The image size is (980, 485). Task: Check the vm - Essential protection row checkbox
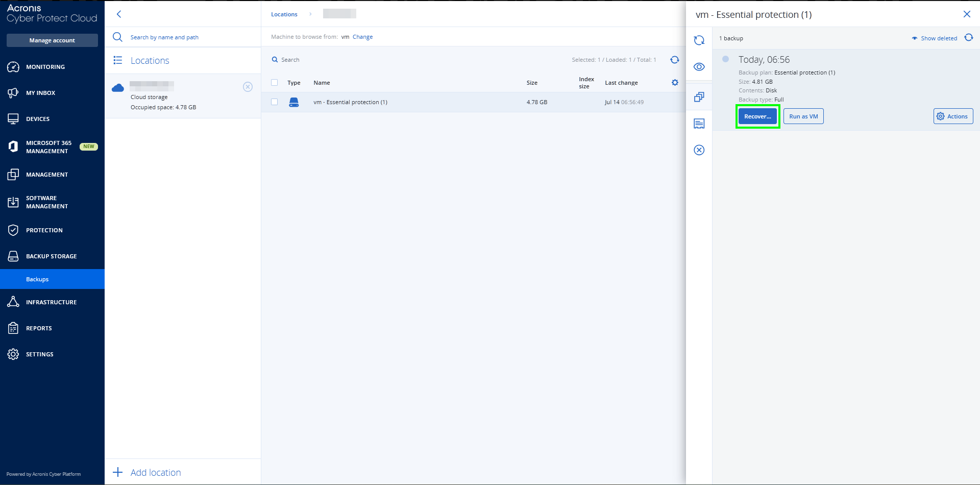coord(275,102)
